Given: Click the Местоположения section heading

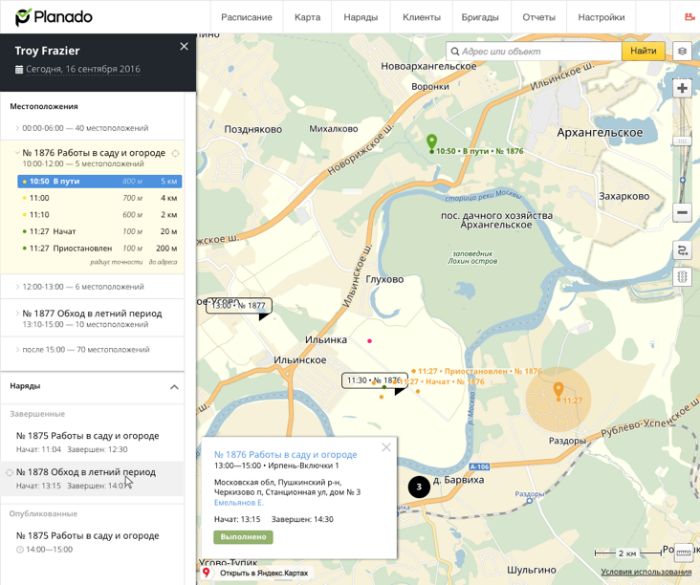Looking at the screenshot, I should 44,106.
